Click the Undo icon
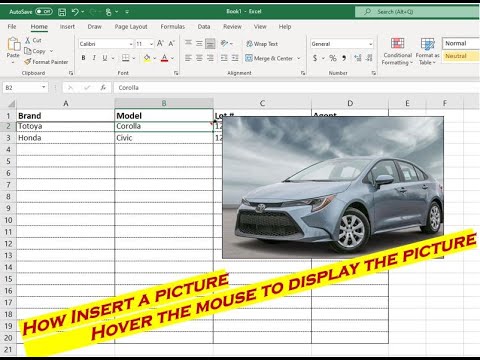The width and height of the screenshot is (480, 360). pos(75,12)
